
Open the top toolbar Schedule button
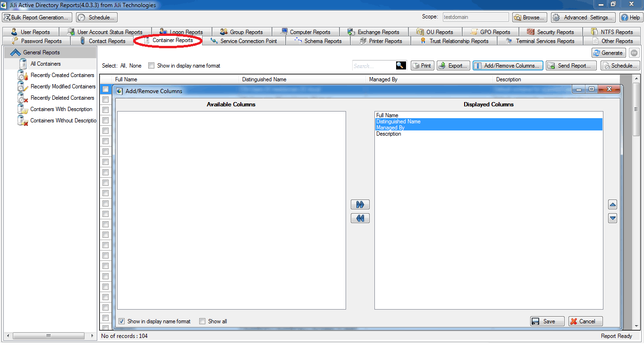[96, 17]
